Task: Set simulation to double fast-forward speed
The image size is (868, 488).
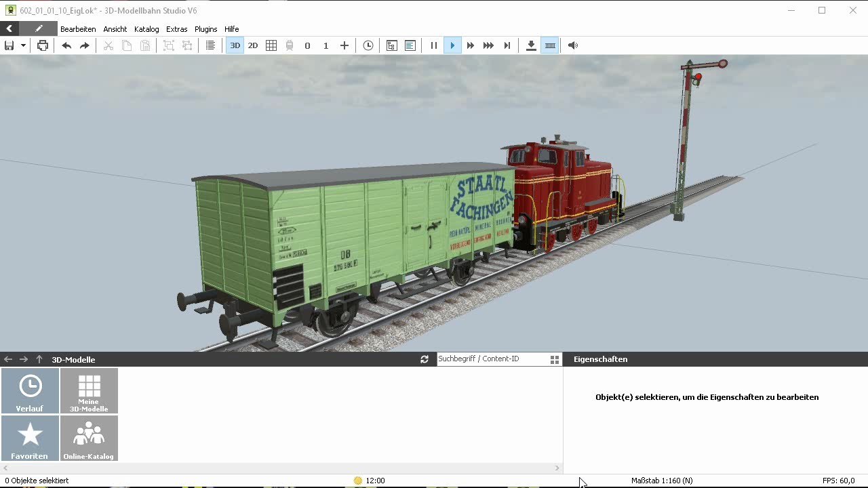Action: click(x=471, y=45)
